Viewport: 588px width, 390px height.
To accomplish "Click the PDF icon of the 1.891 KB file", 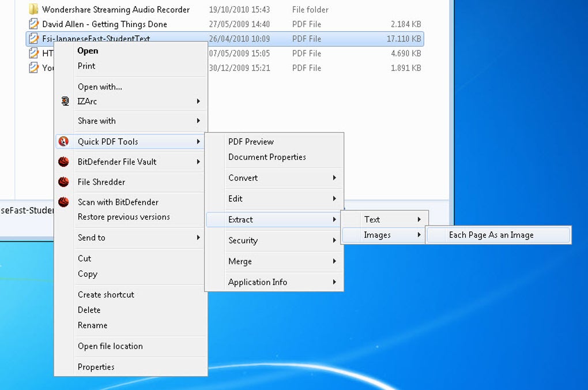I will pos(33,67).
